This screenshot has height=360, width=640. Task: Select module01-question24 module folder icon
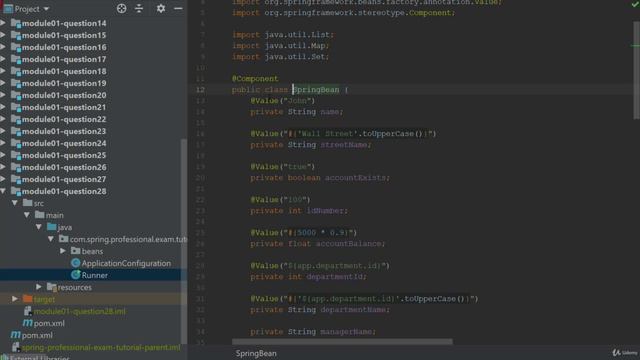[16, 143]
